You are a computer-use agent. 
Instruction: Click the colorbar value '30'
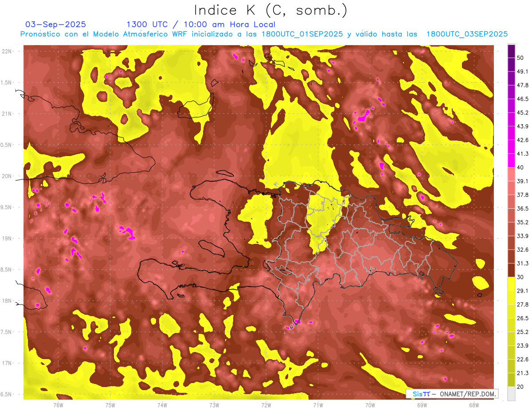pos(520,277)
